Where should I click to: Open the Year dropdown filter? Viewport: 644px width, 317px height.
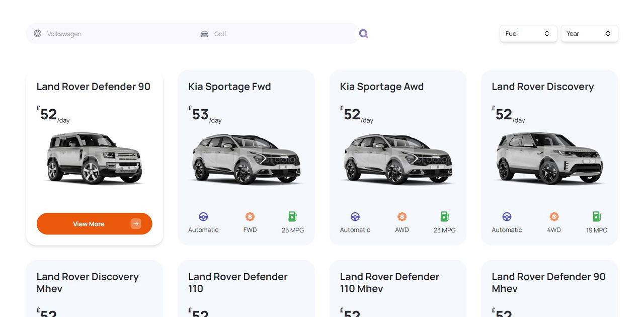tap(589, 34)
